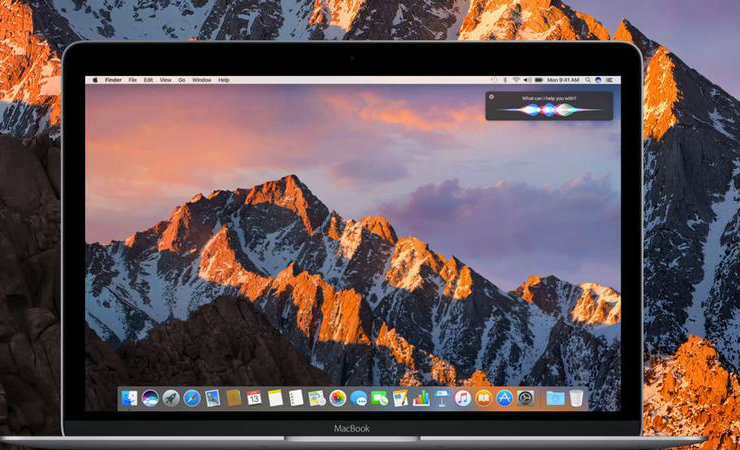Open Finder from the Dock

(x=129, y=398)
